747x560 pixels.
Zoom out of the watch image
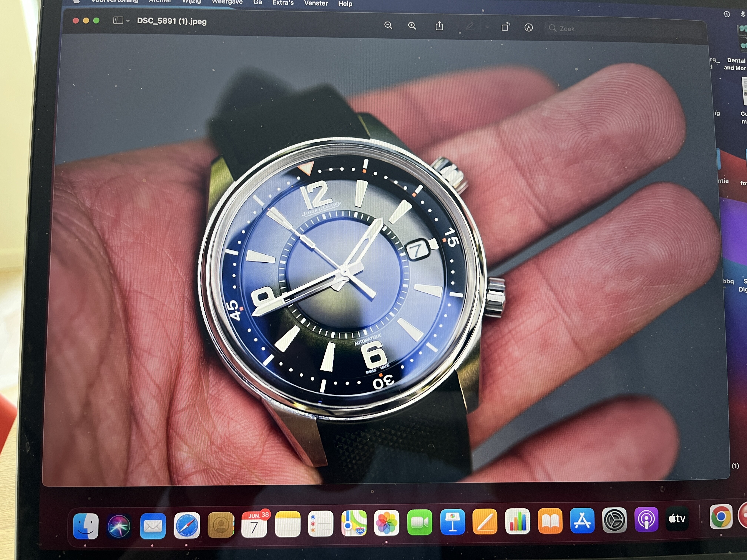click(x=388, y=25)
